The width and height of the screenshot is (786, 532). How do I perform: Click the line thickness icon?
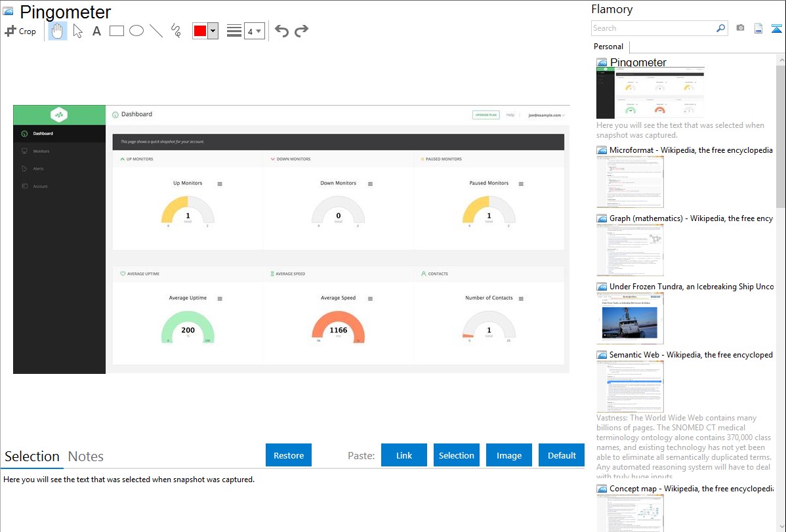pos(234,31)
